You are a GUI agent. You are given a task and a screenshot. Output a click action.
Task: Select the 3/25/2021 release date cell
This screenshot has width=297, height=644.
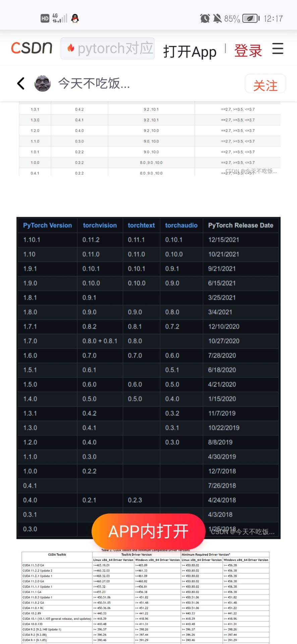point(222,298)
